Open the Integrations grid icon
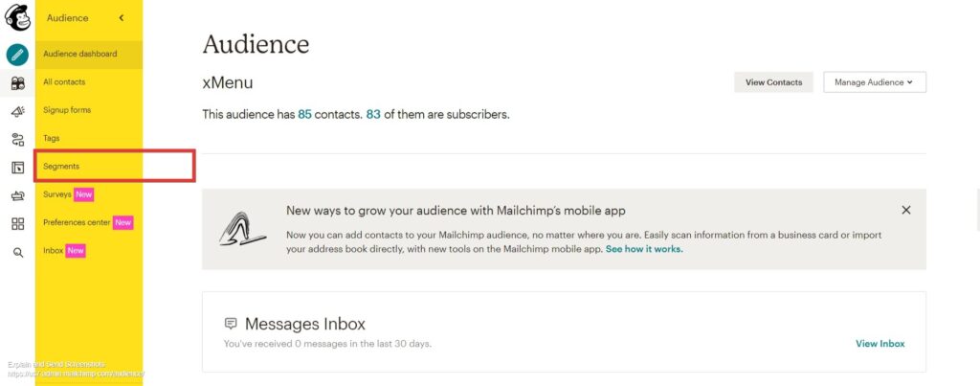The image size is (980, 386). [x=17, y=224]
